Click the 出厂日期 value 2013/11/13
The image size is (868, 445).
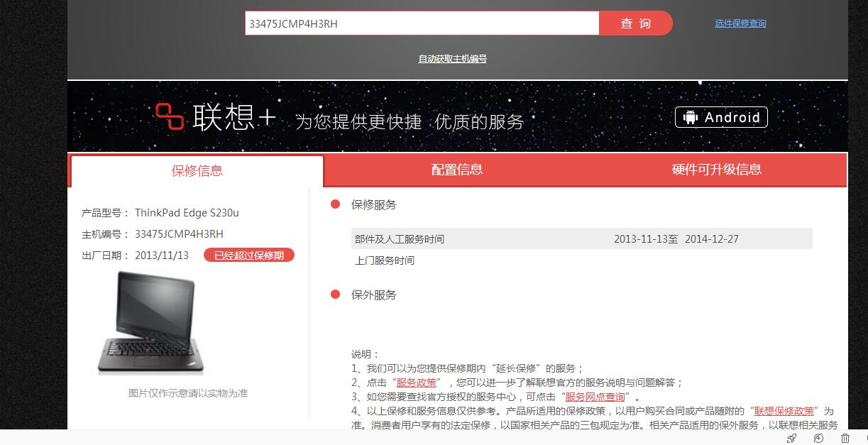tap(162, 256)
